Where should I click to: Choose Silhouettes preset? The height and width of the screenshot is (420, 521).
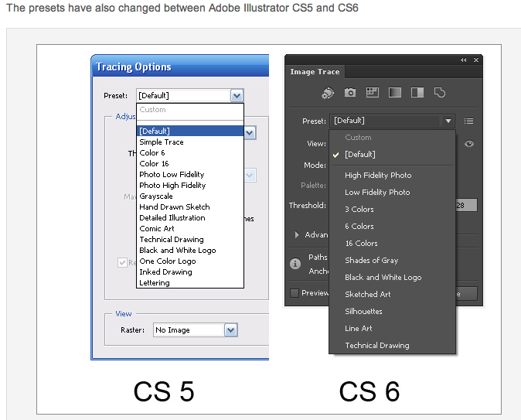click(x=392, y=311)
